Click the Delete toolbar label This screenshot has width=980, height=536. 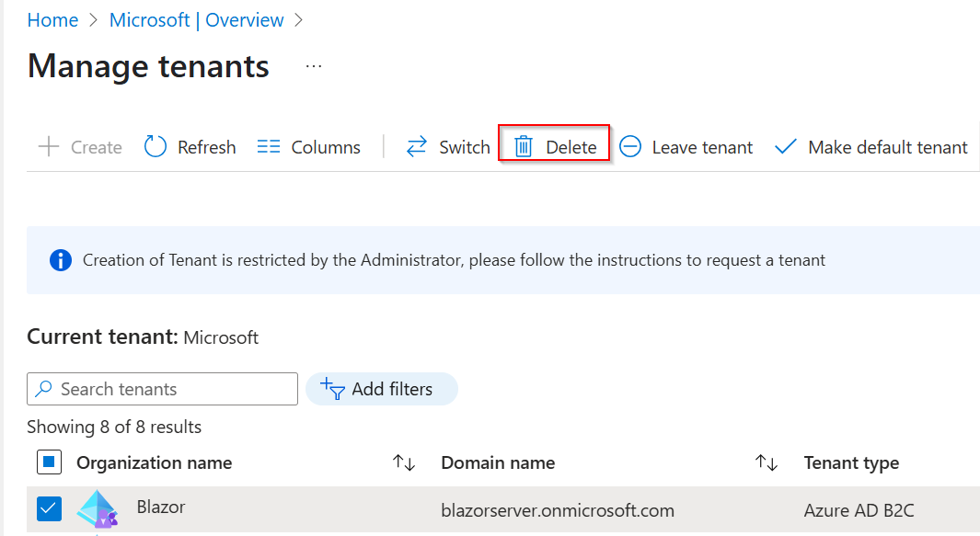[x=571, y=147]
